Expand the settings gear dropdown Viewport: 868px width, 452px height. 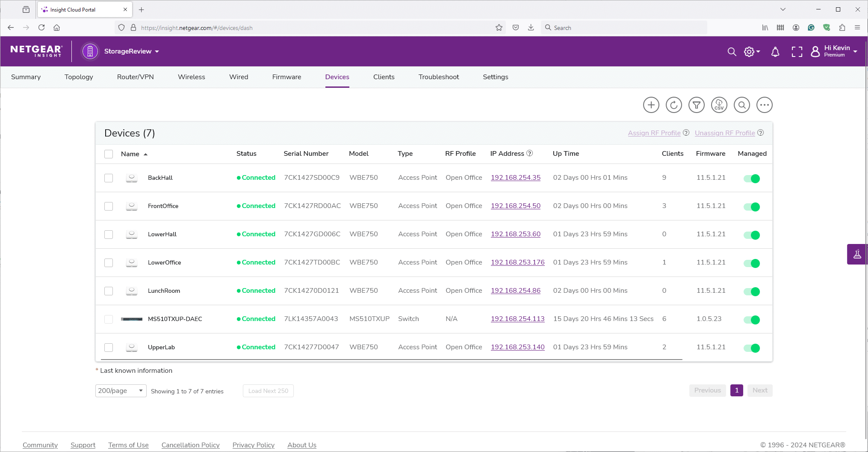click(752, 52)
